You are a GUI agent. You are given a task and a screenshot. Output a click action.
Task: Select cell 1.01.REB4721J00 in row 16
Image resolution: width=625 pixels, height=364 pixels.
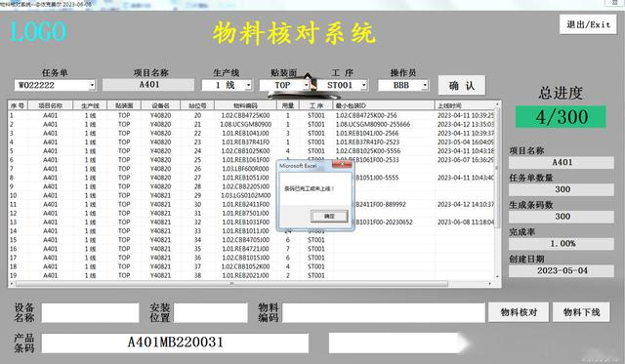(x=245, y=249)
